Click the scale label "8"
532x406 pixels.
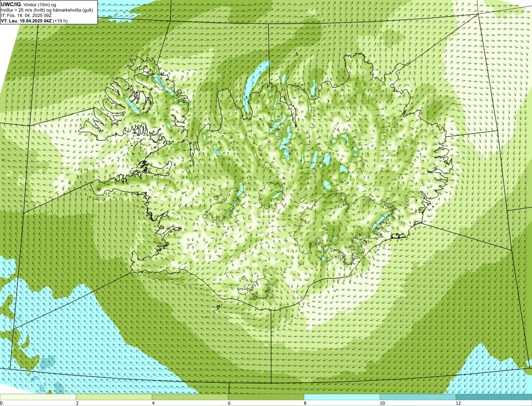click(305, 403)
